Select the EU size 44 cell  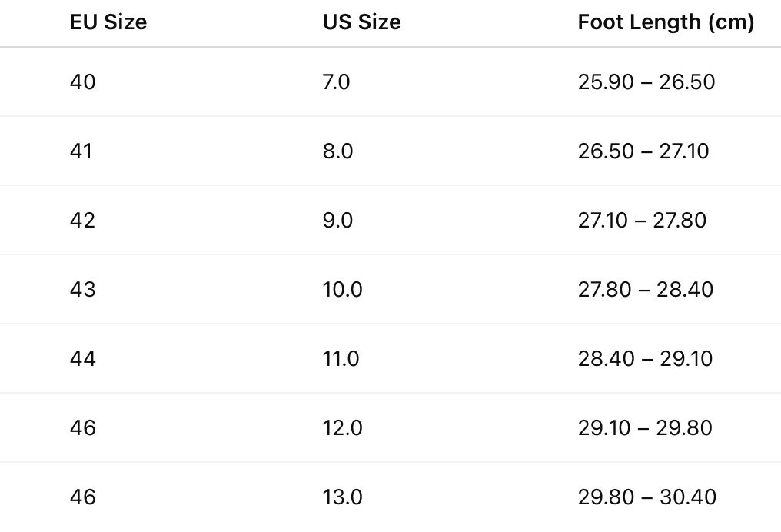click(83, 358)
